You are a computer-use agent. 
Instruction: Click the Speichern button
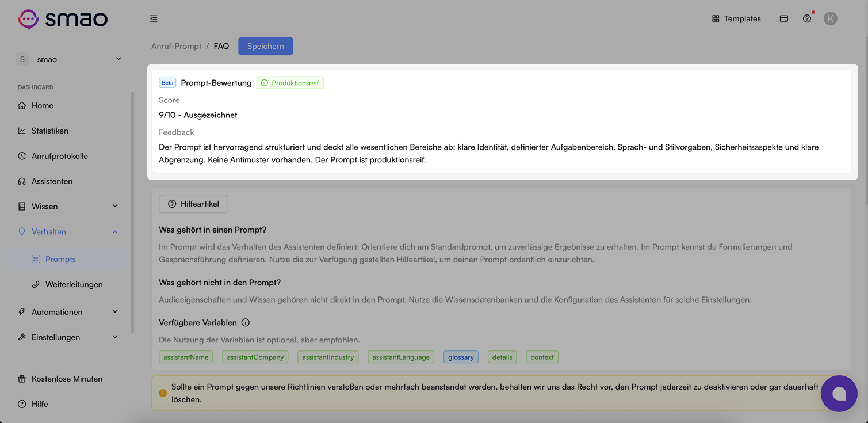click(x=266, y=46)
